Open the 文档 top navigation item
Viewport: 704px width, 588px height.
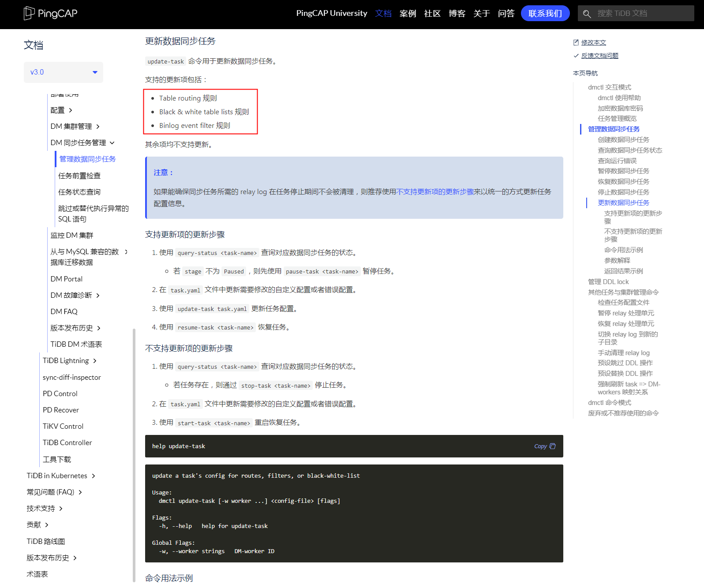383,14
